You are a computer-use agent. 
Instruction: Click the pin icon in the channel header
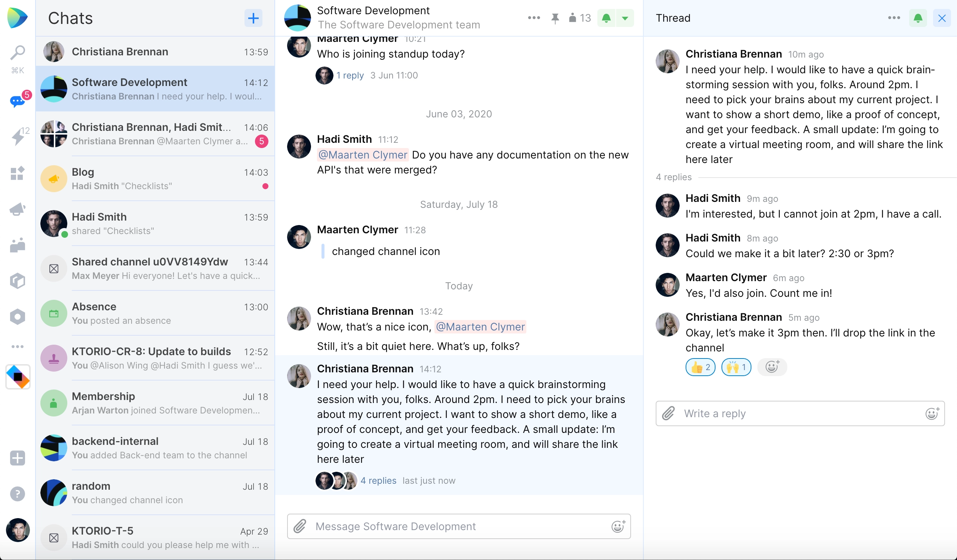click(555, 17)
